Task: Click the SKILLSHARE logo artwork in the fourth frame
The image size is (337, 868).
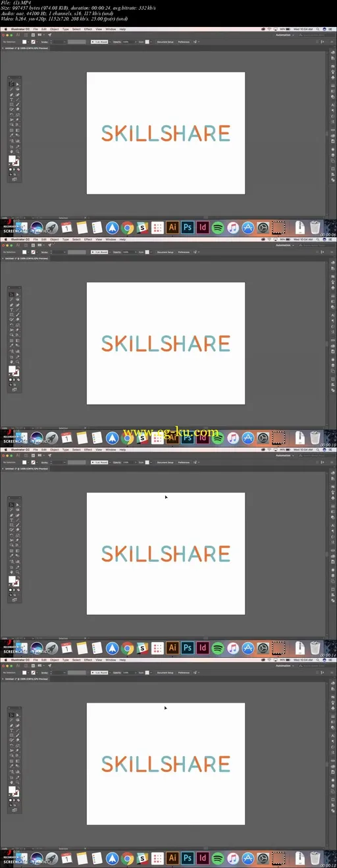Action: click(166, 763)
